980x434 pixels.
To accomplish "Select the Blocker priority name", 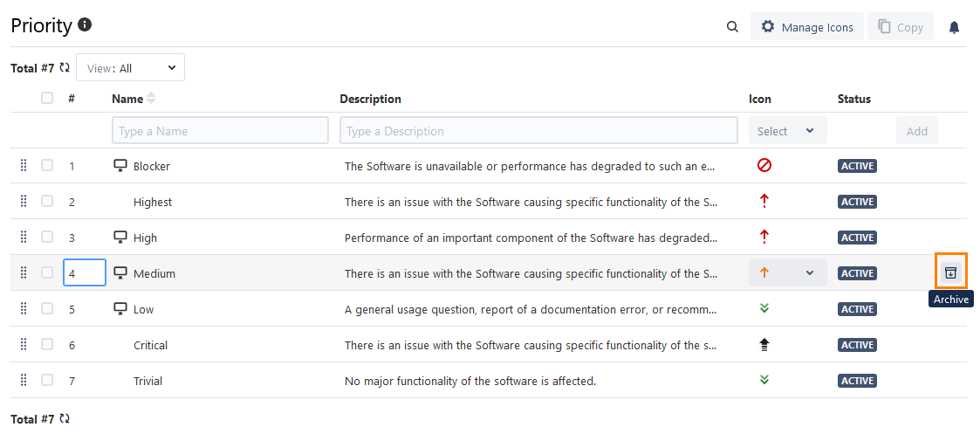I will coord(152,166).
